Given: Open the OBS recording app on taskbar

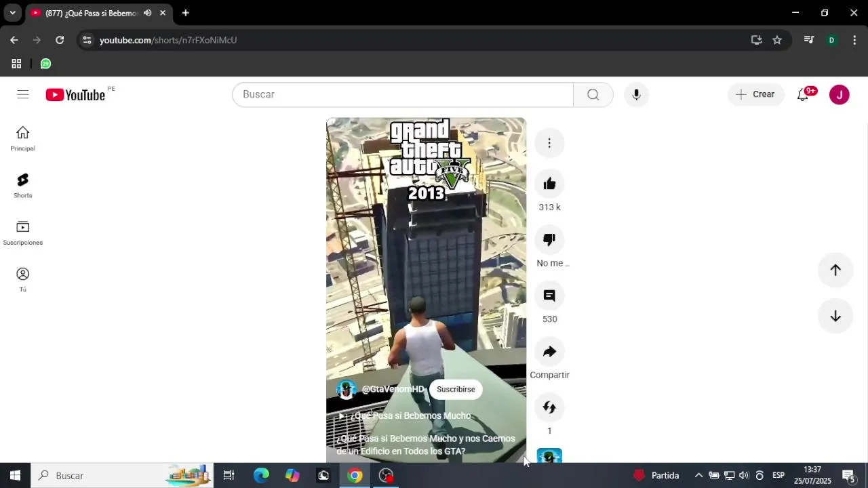Looking at the screenshot, I should pos(386,476).
